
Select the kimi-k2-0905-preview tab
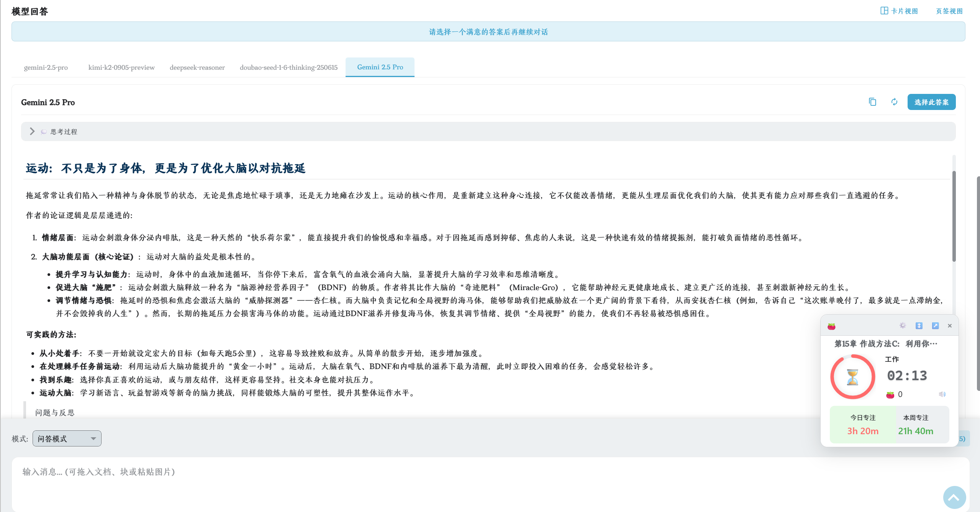pyautogui.click(x=121, y=67)
